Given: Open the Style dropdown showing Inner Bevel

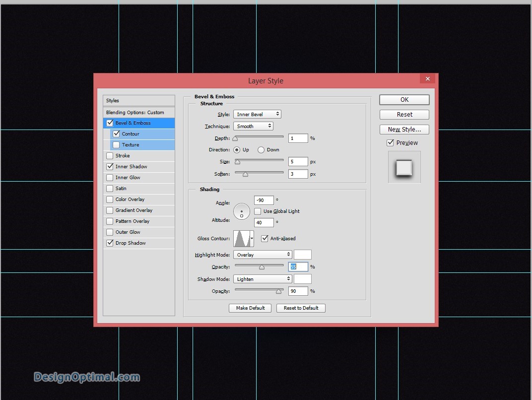Looking at the screenshot, I should (x=257, y=114).
